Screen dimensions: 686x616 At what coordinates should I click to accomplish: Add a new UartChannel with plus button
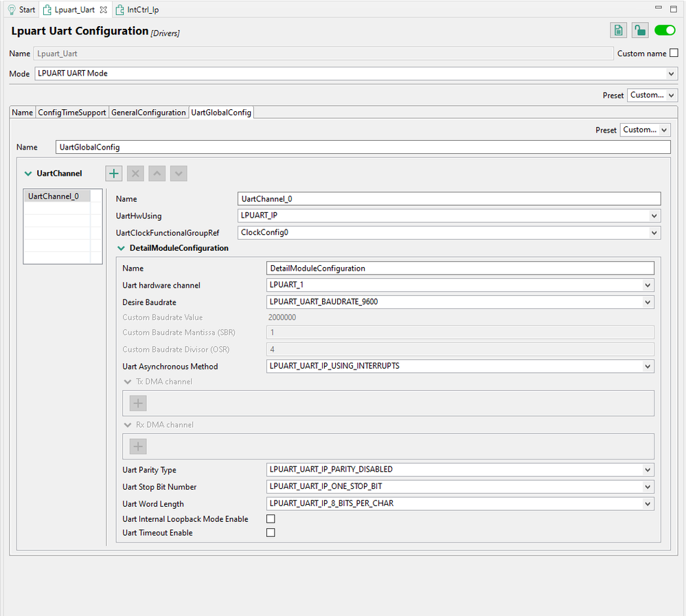click(114, 173)
